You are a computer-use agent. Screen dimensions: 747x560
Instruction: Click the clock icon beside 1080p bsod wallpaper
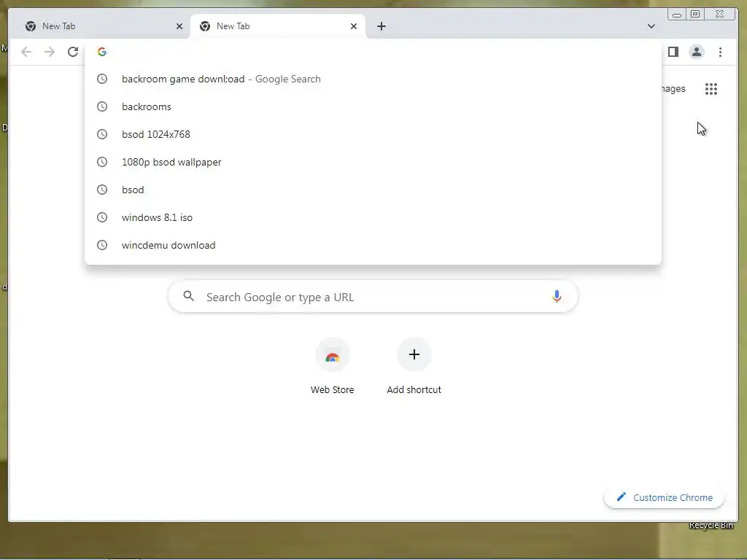tap(102, 162)
